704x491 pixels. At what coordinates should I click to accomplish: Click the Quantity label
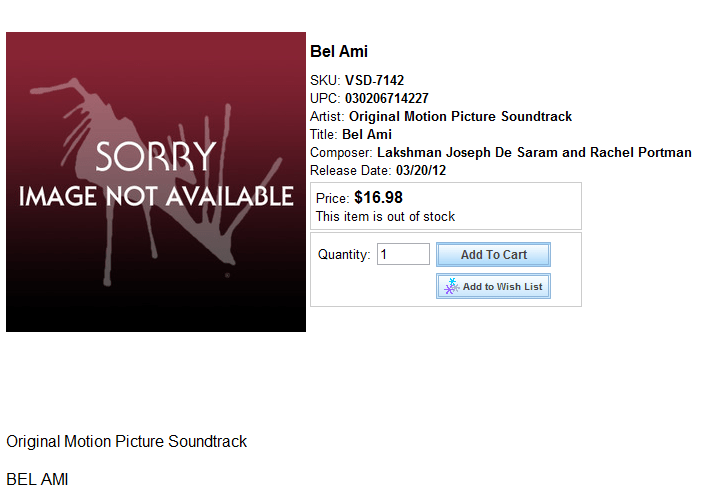pyautogui.click(x=344, y=254)
